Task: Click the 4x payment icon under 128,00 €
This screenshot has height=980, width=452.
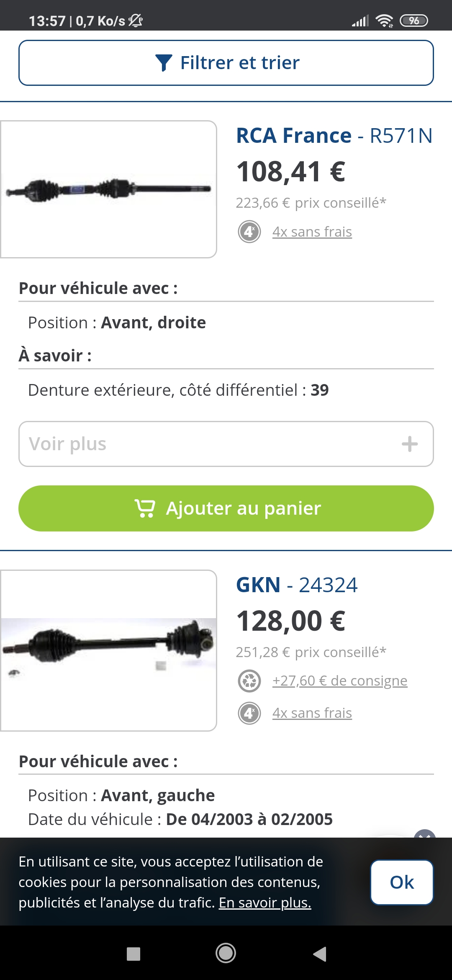Action: (x=249, y=713)
